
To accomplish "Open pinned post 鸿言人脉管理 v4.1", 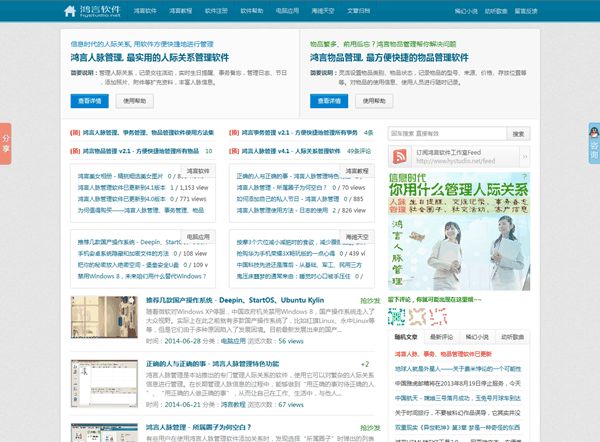I will coord(291,151).
